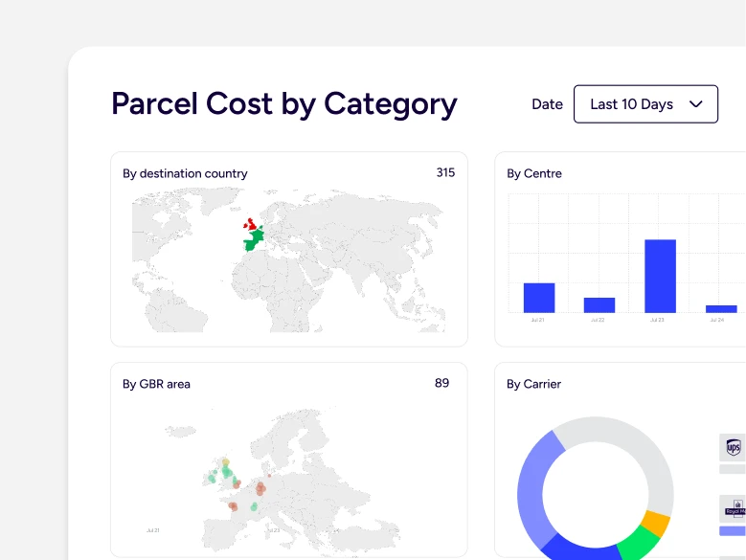
Task: Click the light purple segment of carrier donut
Action: pyautogui.click(x=531, y=488)
